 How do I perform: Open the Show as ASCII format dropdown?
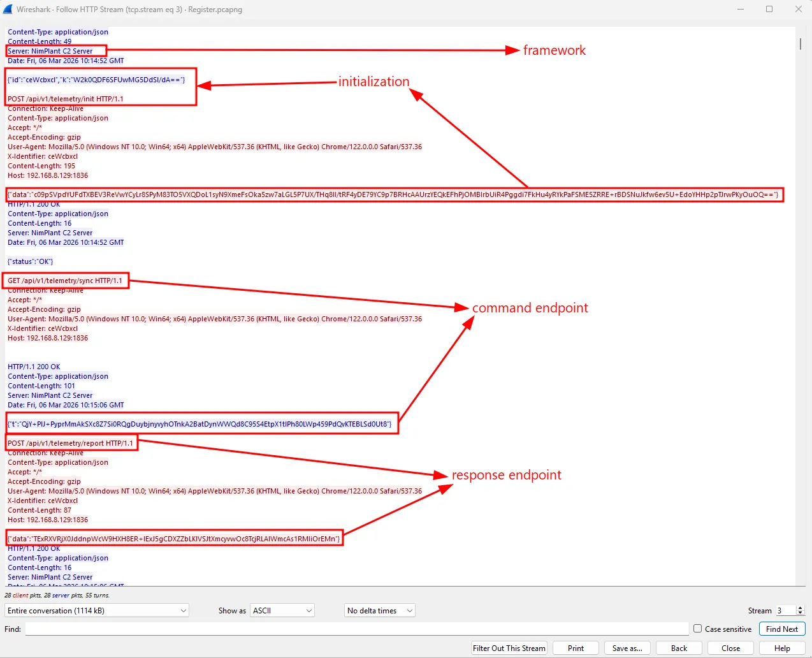click(x=282, y=610)
